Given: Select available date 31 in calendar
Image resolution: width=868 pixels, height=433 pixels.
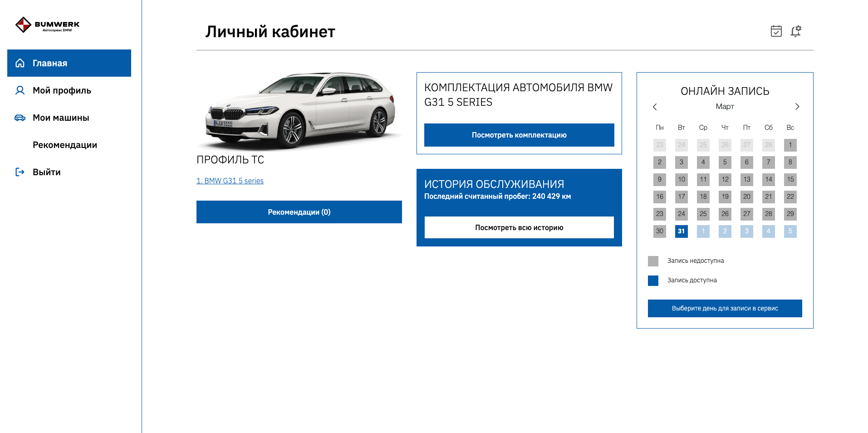Looking at the screenshot, I should pos(681,231).
